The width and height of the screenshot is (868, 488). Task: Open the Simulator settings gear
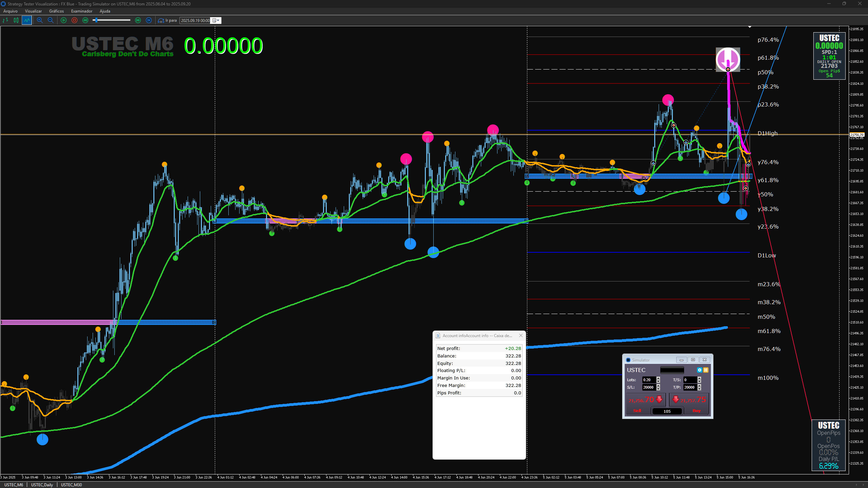coord(699,370)
